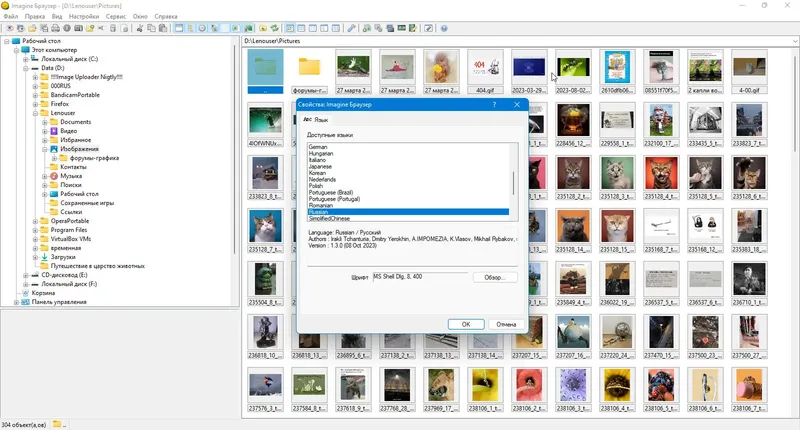Open the Окно menu

point(140,16)
